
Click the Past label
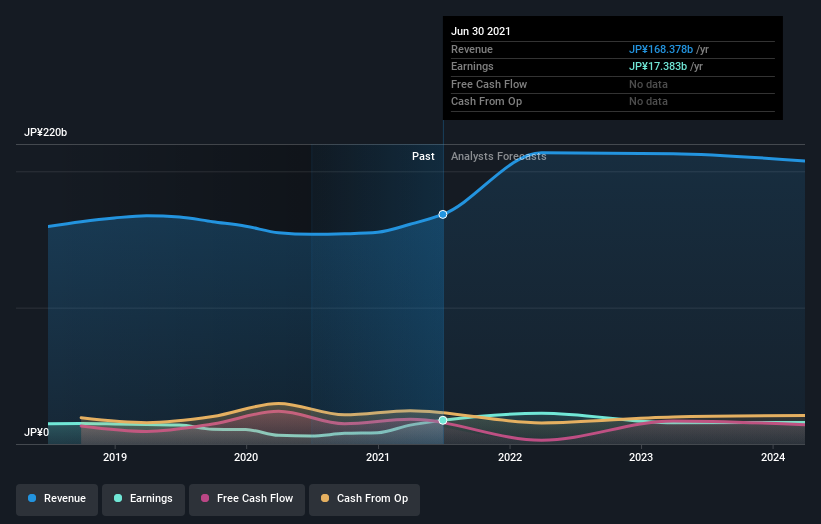(423, 157)
